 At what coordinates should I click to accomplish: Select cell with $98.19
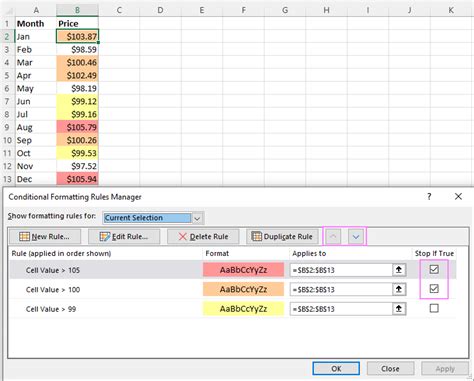(x=77, y=88)
